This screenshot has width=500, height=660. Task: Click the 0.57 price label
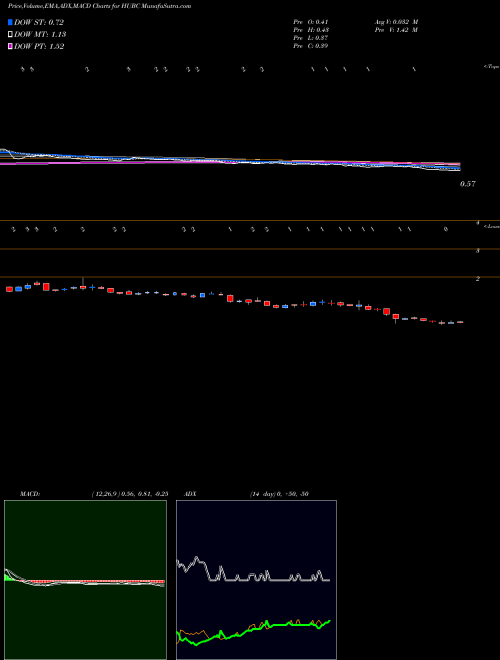[468, 184]
